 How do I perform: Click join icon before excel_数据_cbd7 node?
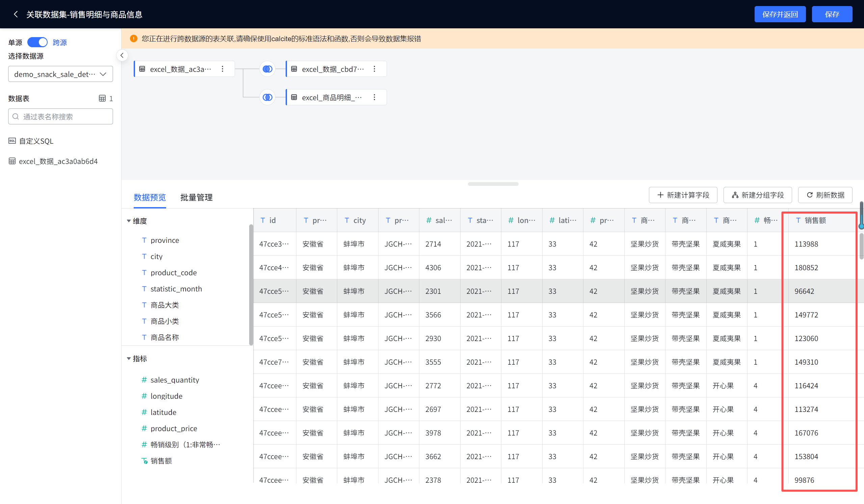tap(267, 69)
